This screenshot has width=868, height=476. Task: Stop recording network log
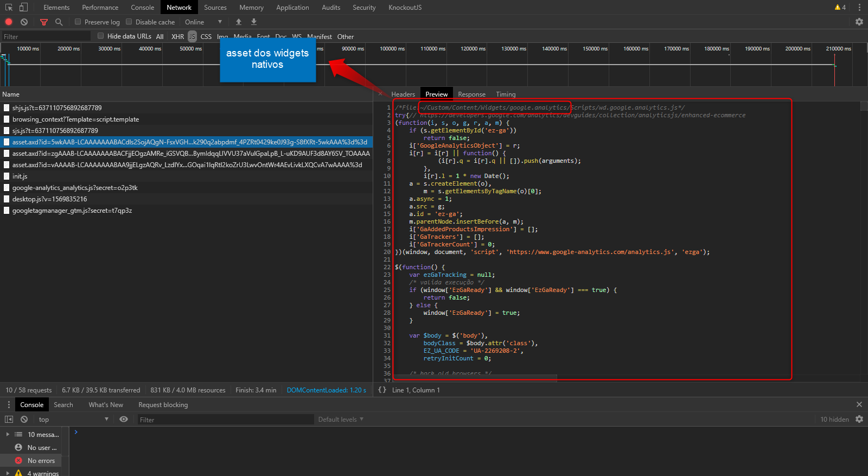[9, 22]
